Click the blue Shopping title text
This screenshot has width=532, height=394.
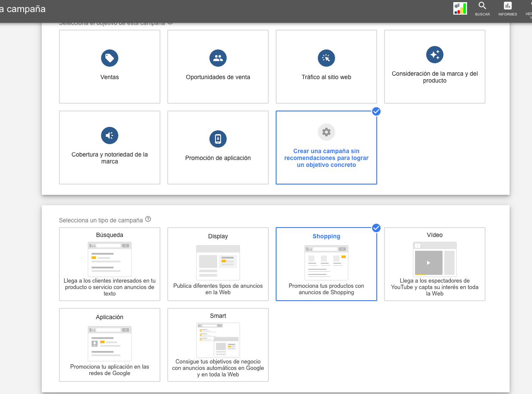tap(326, 236)
